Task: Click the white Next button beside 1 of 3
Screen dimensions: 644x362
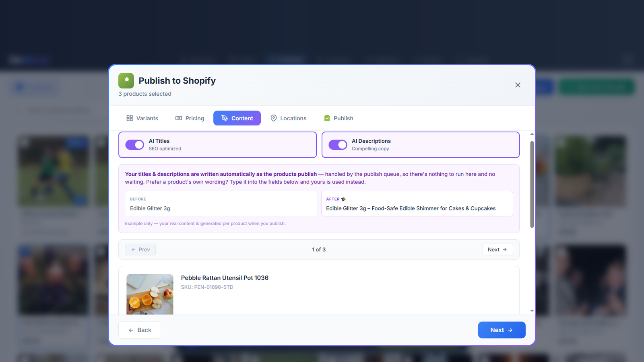Action: (x=497, y=249)
